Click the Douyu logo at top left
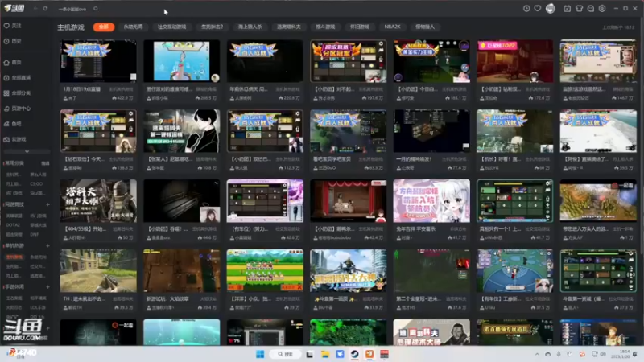 pos(14,8)
